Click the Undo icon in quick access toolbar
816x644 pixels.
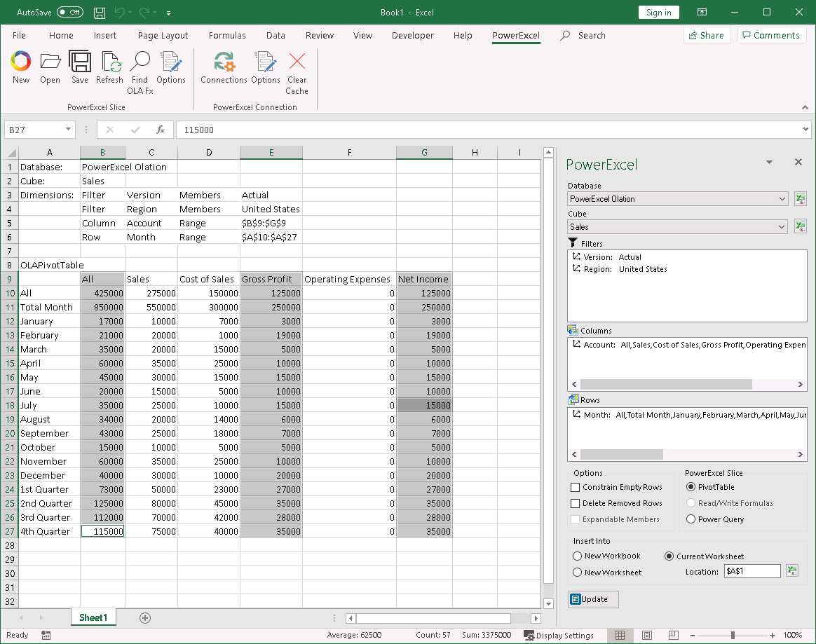(119, 13)
